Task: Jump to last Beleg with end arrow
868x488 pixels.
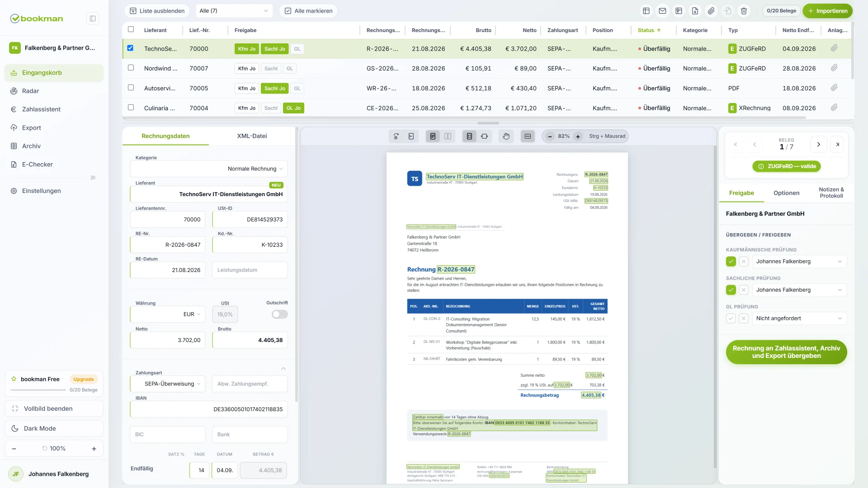Action: [837, 145]
